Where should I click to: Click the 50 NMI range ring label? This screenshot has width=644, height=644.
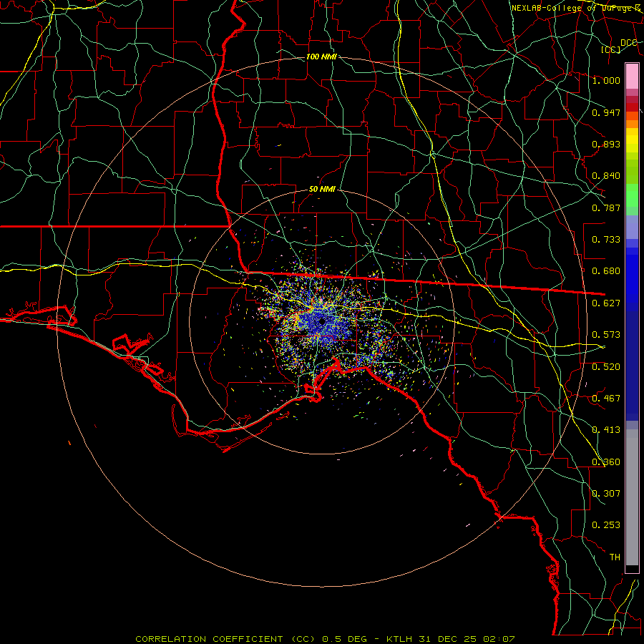point(323,190)
